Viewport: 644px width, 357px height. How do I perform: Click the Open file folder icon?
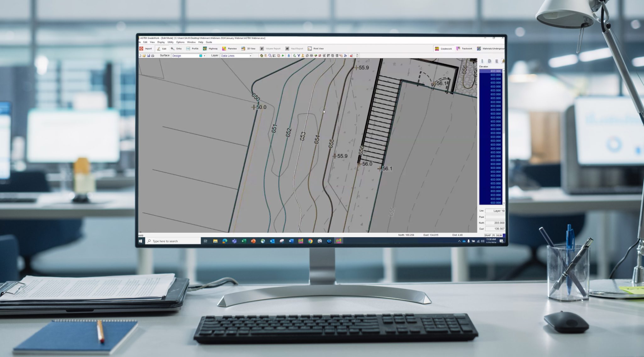pyautogui.click(x=144, y=56)
